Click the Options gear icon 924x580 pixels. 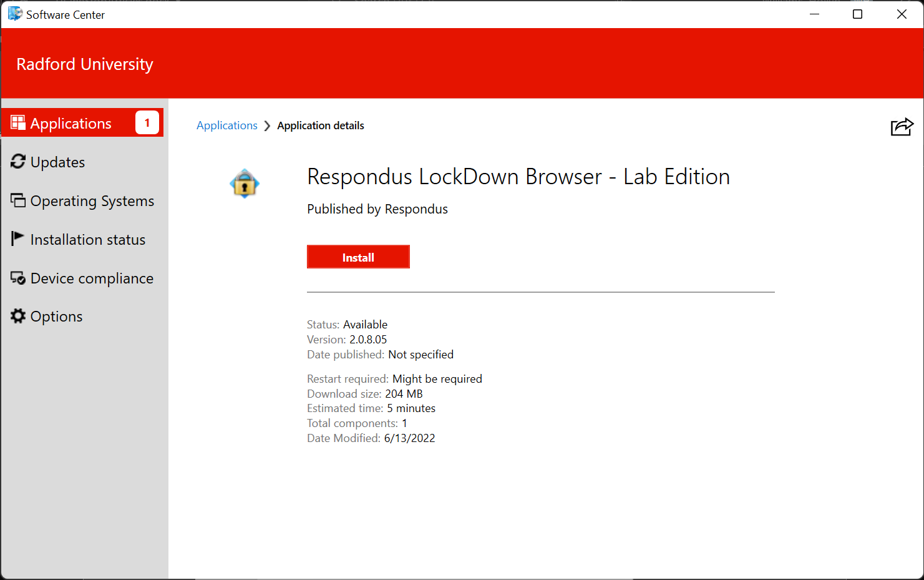pos(18,316)
